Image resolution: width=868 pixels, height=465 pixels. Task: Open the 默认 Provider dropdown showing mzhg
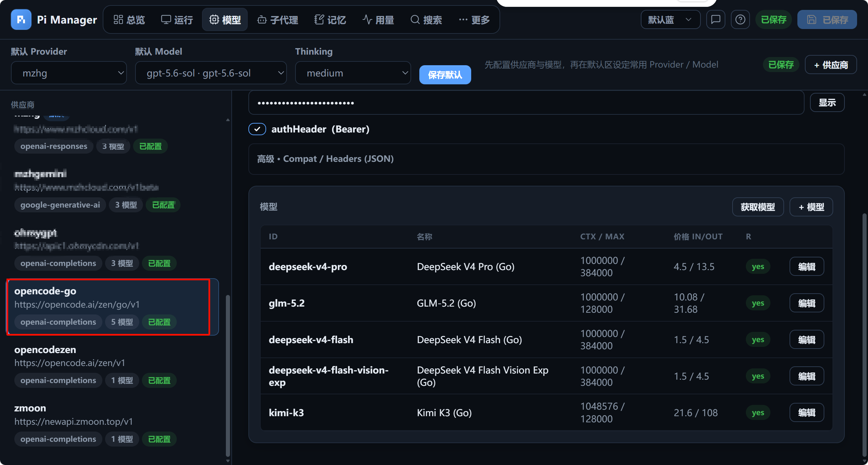point(69,73)
